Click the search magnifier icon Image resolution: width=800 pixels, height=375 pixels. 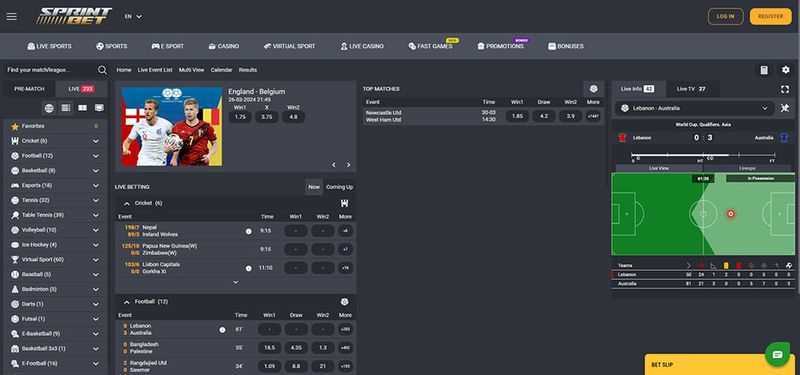103,70
